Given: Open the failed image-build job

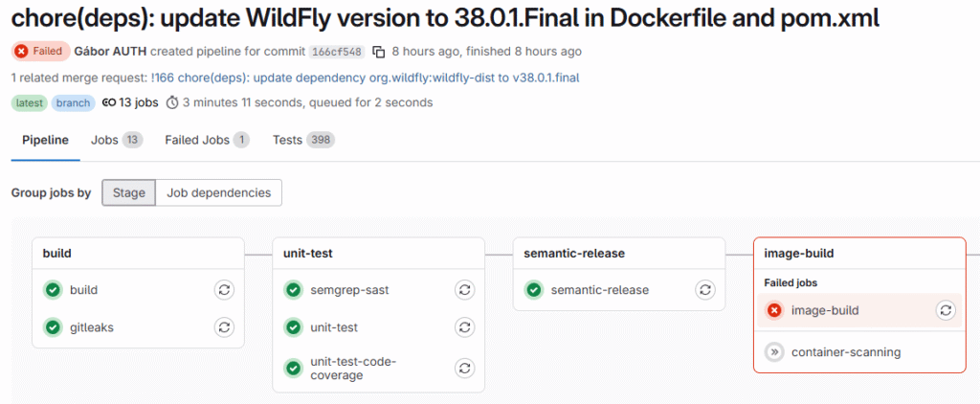Looking at the screenshot, I should [x=824, y=310].
